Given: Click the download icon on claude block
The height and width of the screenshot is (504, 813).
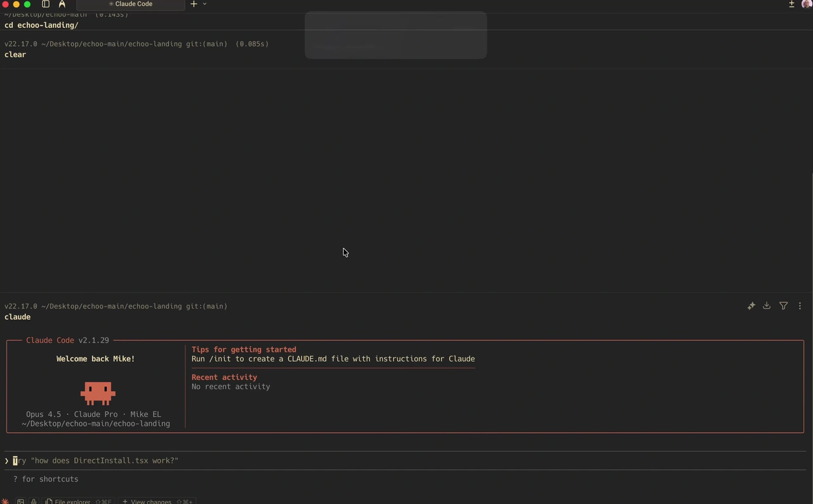Looking at the screenshot, I should pos(767,306).
